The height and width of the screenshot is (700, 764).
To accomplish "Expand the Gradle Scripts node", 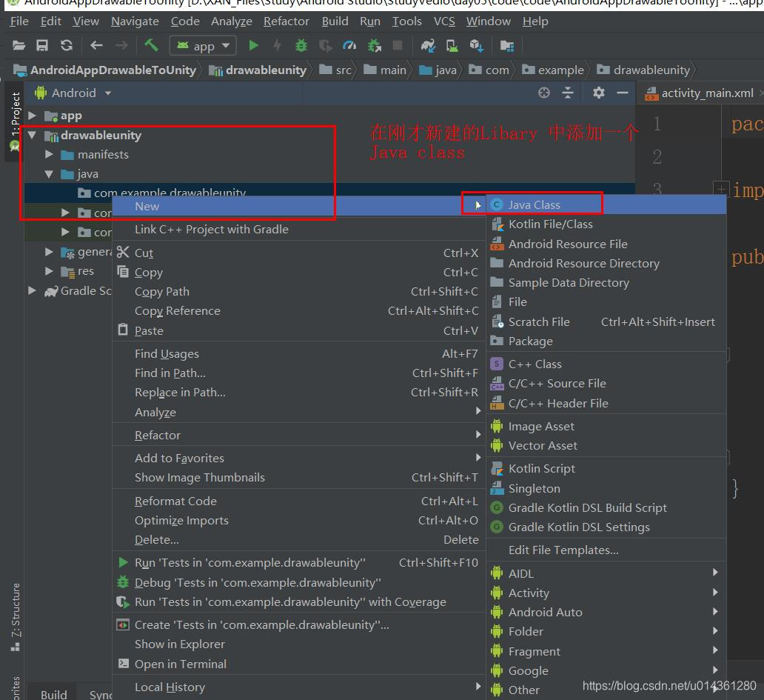I will click(x=32, y=290).
